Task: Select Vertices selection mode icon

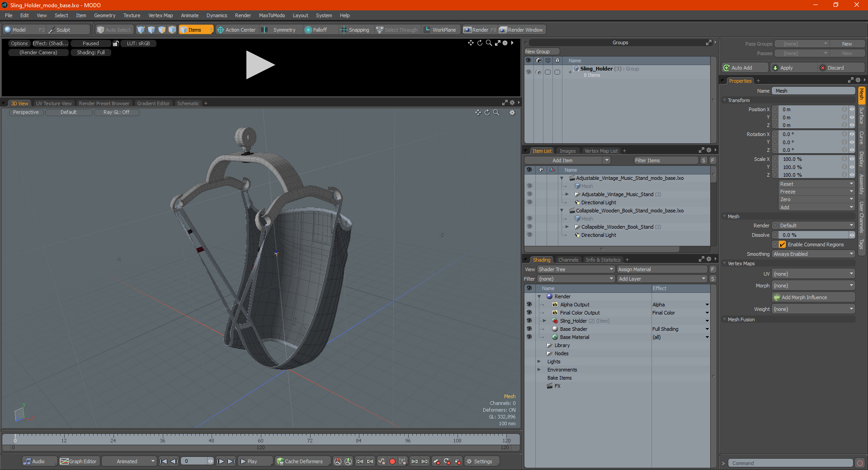Action: (x=141, y=30)
